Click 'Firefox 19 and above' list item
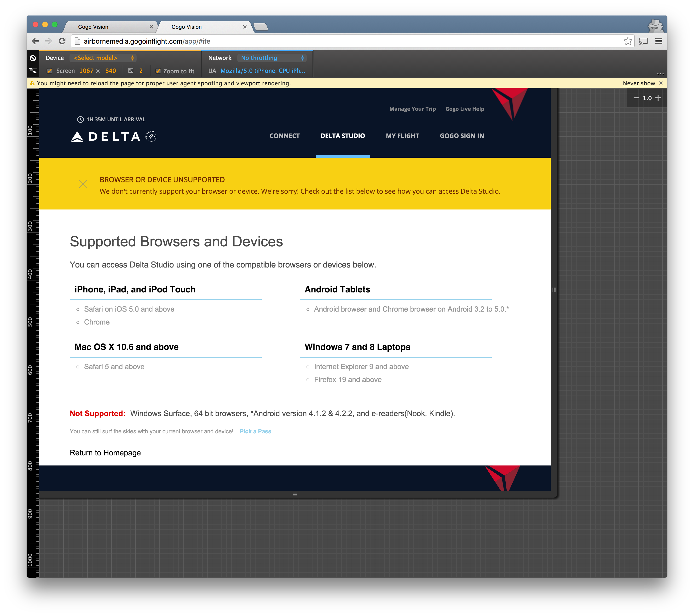Viewport: 694px width, 616px height. [x=348, y=380]
